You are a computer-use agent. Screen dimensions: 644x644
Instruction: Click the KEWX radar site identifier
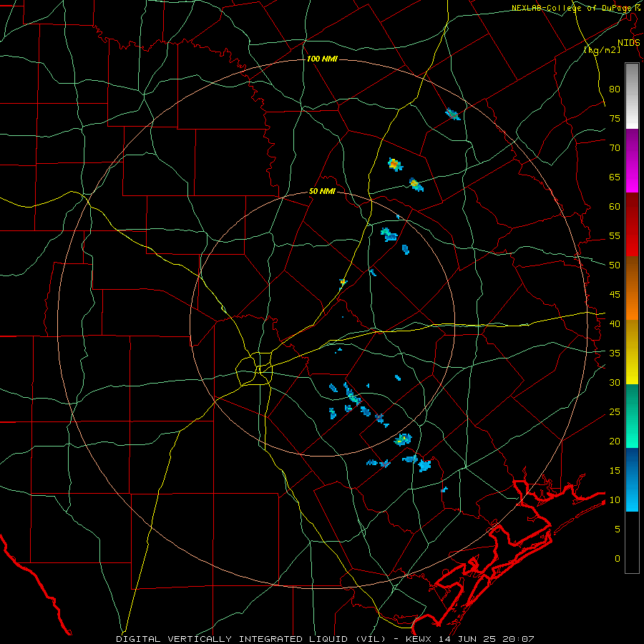point(419,639)
